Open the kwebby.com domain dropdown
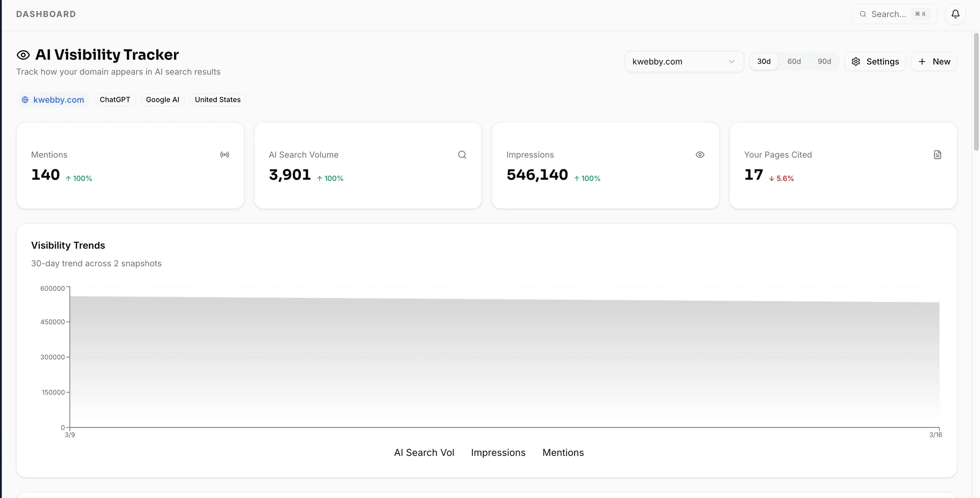Image resolution: width=980 pixels, height=498 pixels. (678, 62)
